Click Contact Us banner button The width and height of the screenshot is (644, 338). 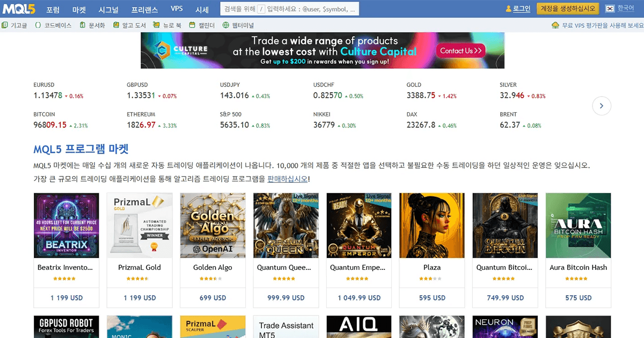pyautogui.click(x=462, y=50)
